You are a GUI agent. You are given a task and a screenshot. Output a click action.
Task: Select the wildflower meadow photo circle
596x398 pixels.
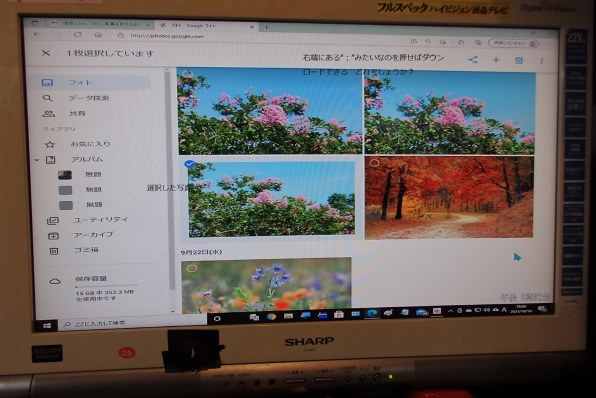192,268
